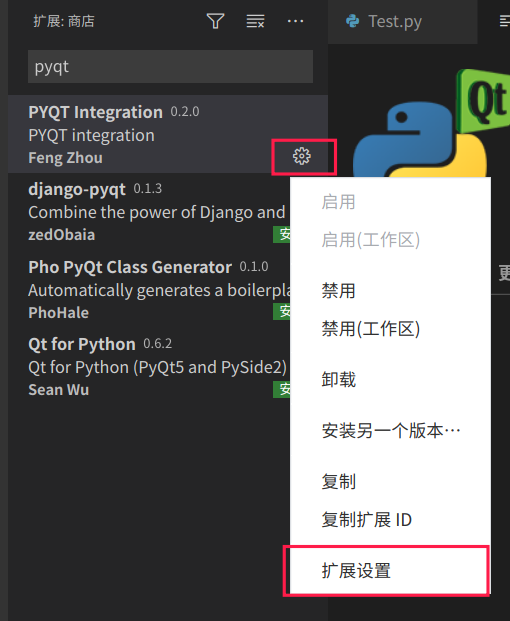
Task: Select the Qt for Python extension
Action: tap(149, 366)
